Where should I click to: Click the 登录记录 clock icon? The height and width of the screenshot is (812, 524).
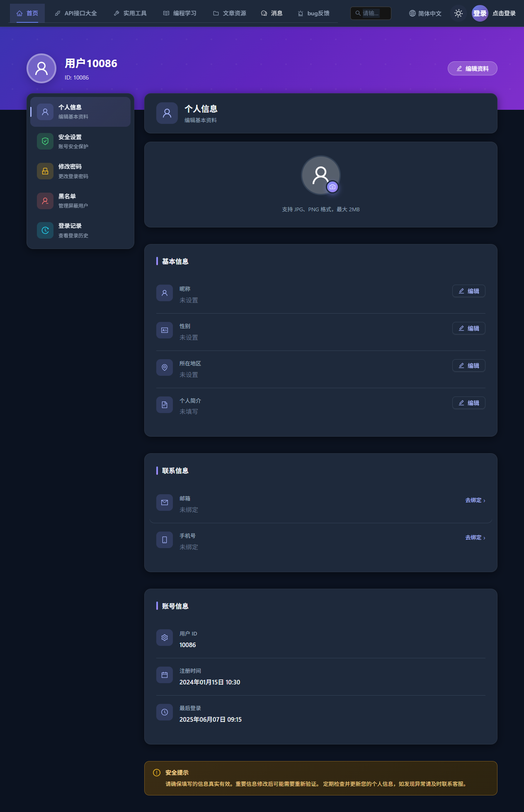tap(45, 230)
